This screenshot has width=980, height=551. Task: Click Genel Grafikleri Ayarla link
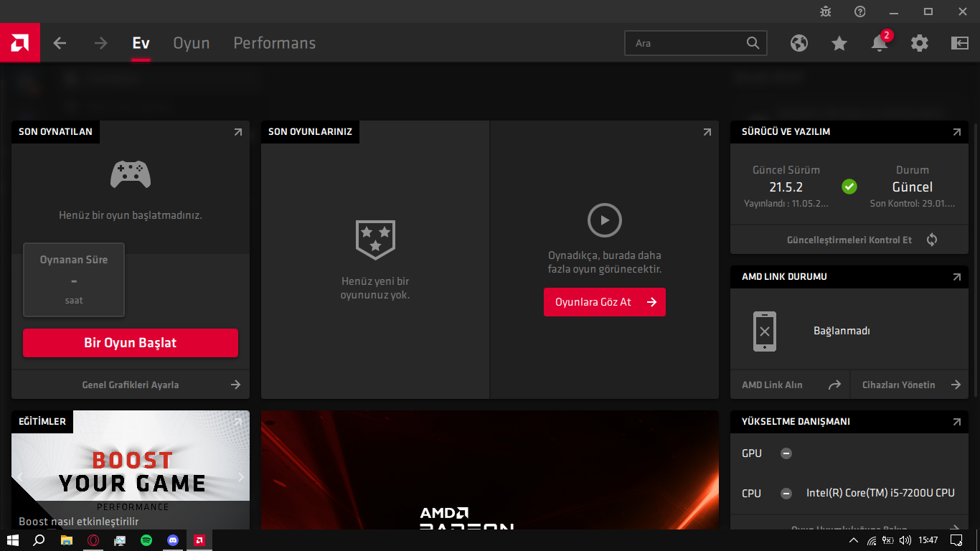(x=131, y=385)
